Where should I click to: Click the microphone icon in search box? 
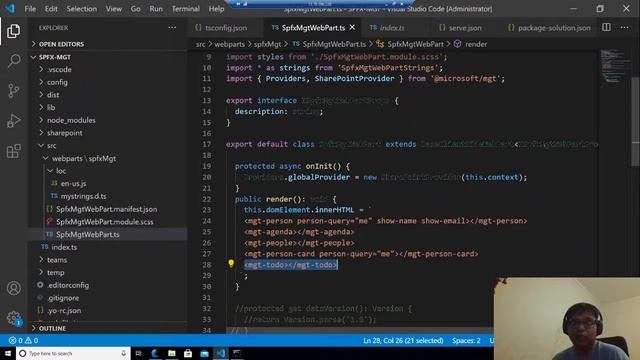[x=124, y=353]
